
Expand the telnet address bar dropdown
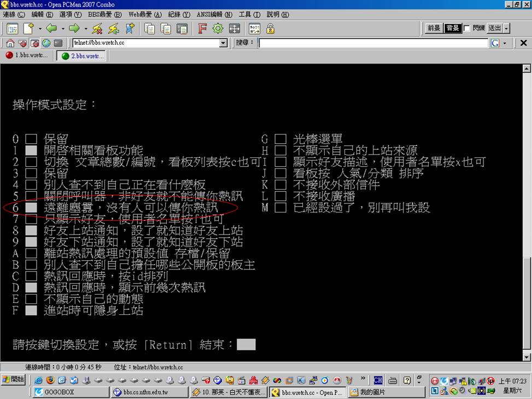point(223,43)
